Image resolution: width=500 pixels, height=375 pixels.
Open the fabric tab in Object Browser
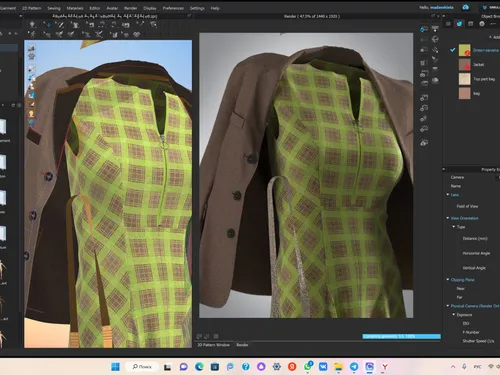[x=459, y=24]
